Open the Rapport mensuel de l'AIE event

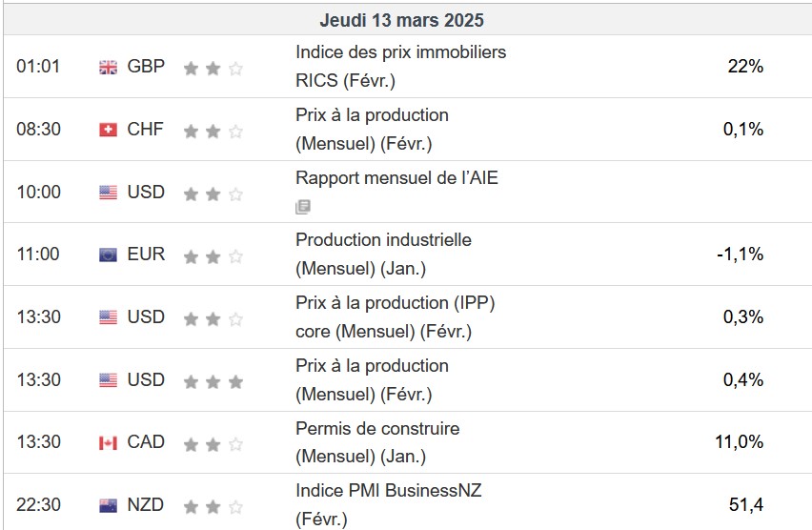click(396, 177)
